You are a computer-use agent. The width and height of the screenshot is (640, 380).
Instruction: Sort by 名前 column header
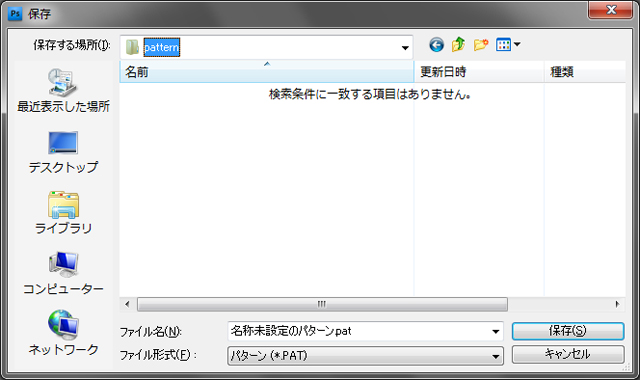point(267,72)
